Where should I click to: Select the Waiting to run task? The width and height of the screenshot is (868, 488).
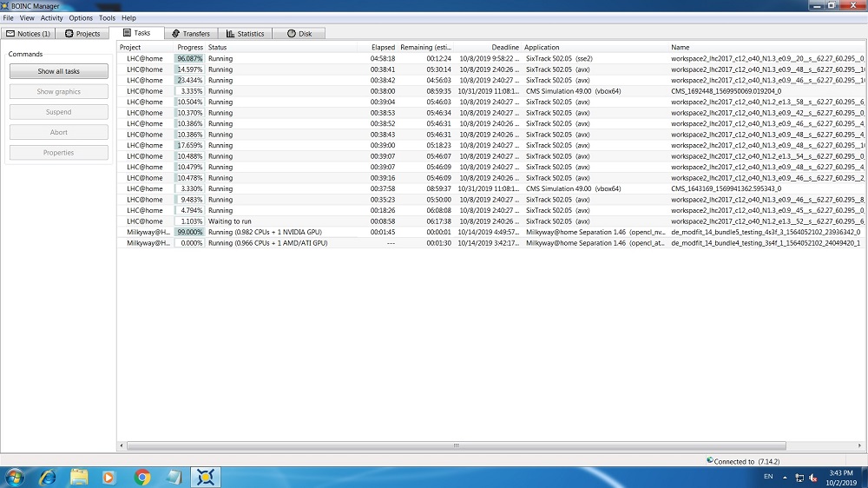tap(492, 221)
